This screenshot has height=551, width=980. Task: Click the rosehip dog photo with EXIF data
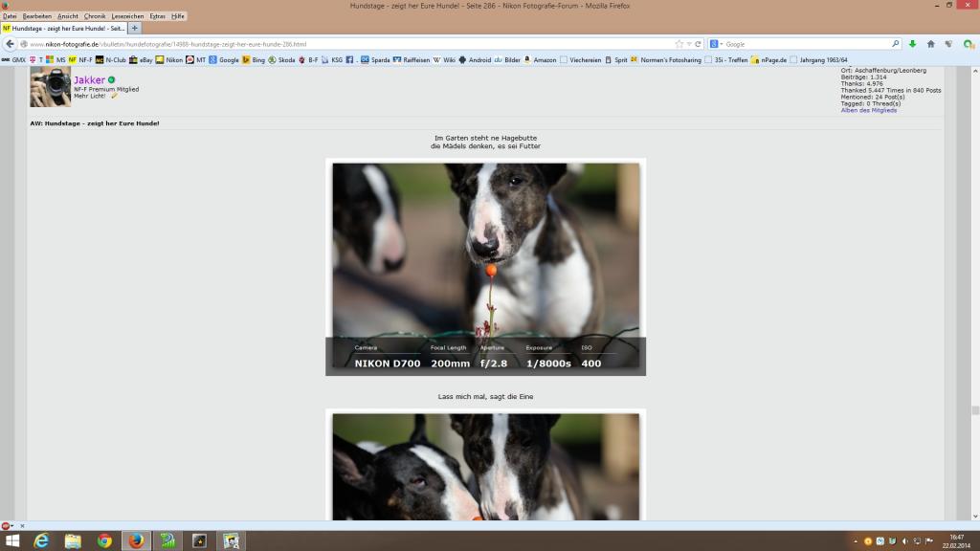[485, 267]
